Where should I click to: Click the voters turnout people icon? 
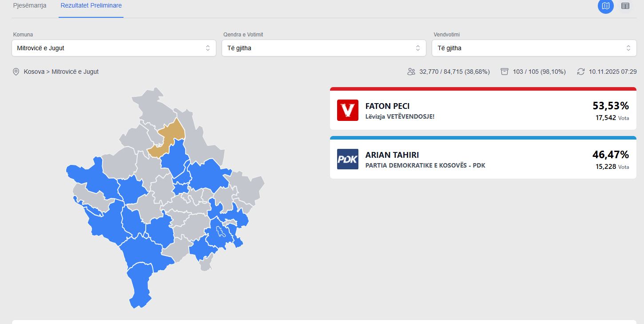tap(411, 72)
